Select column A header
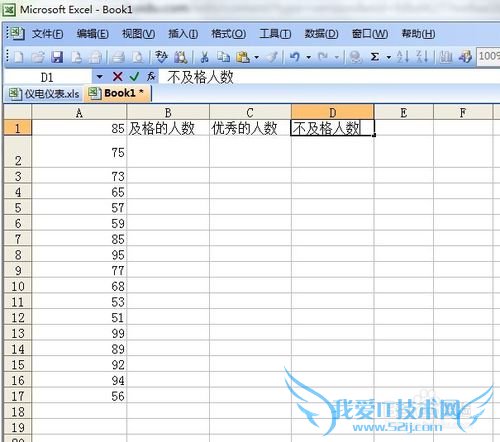 point(79,112)
